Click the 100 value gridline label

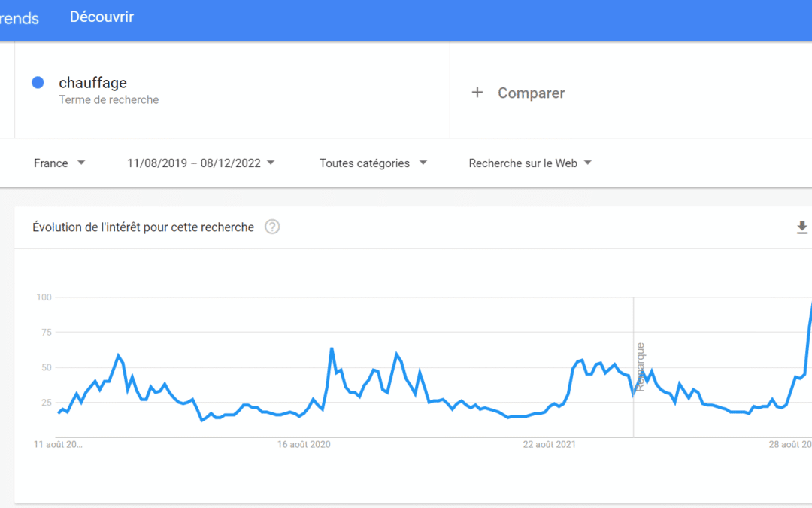coord(44,297)
